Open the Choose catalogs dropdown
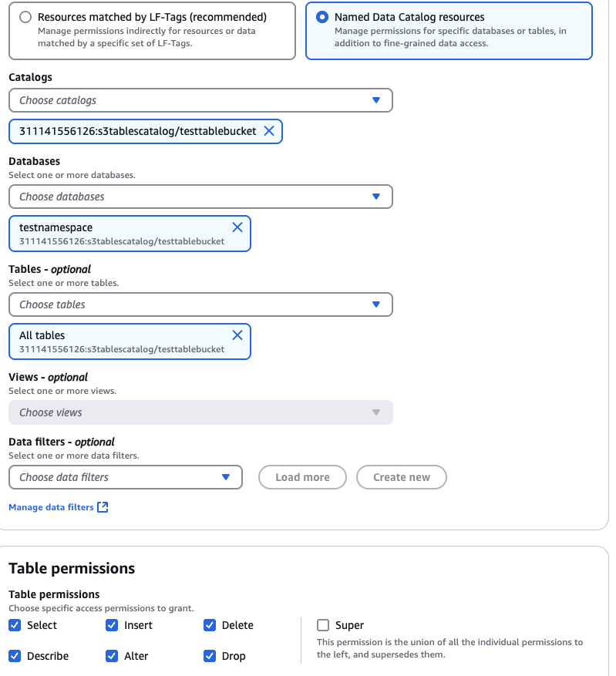This screenshot has height=676, width=616. coord(200,100)
